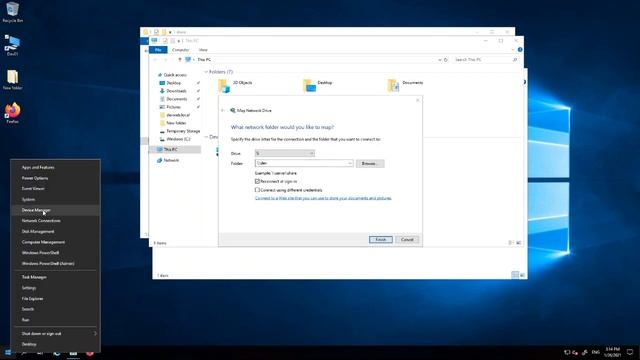Image resolution: width=640 pixels, height=360 pixels.
Task: Select Settings in the Win+X menu
Action: [55, 288]
